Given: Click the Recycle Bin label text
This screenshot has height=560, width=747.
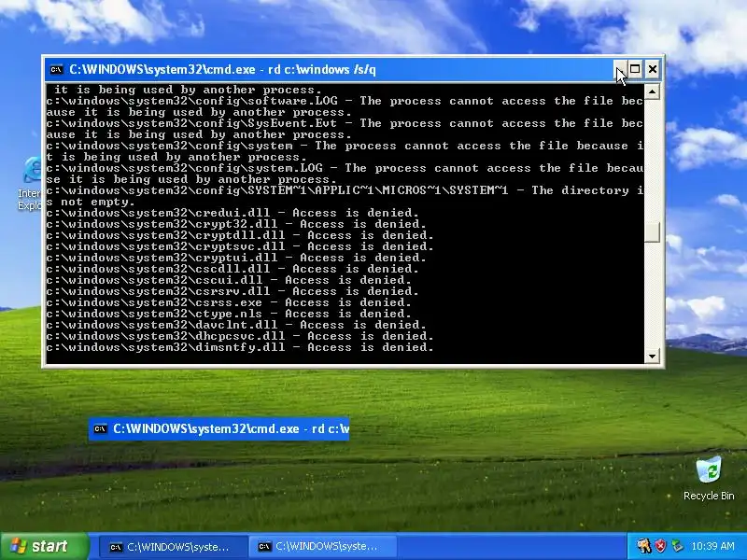Looking at the screenshot, I should (x=709, y=496).
